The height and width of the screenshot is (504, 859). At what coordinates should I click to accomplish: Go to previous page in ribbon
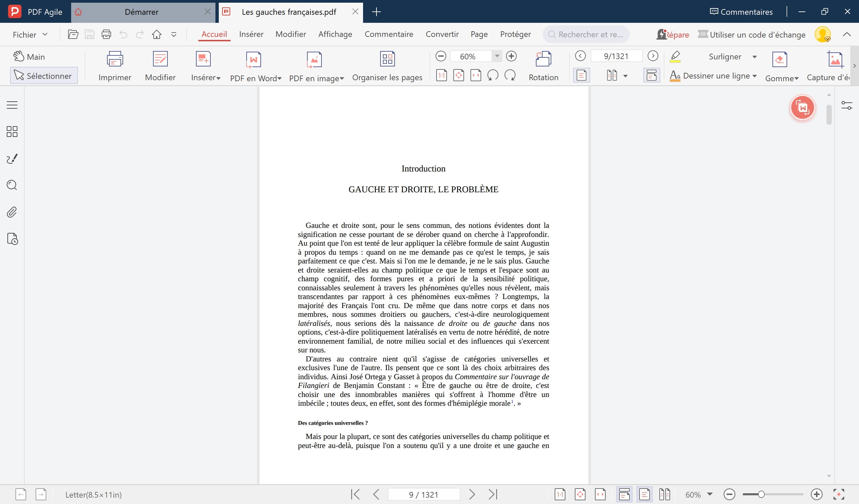coord(580,56)
